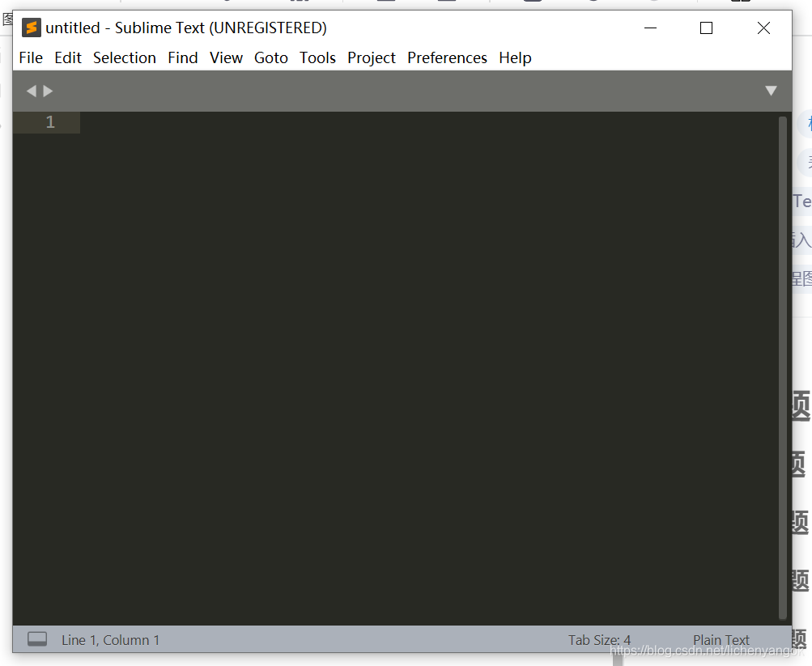
Task: Click Line 1, Column 1 status text
Action: pos(110,640)
